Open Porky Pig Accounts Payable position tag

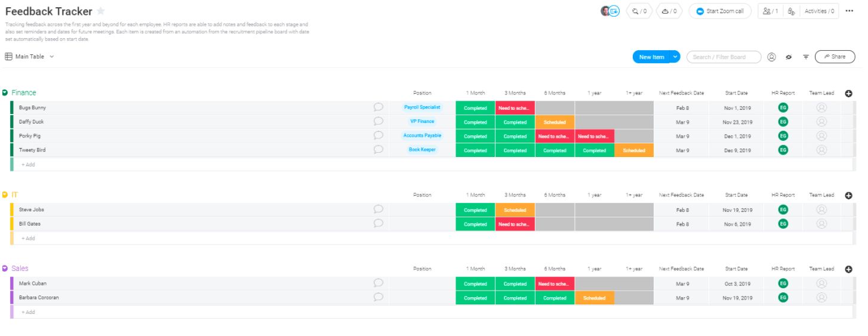(x=422, y=135)
